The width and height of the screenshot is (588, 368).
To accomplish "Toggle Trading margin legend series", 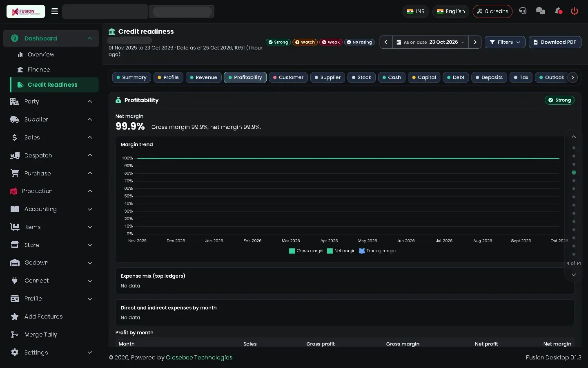I will [377, 251].
